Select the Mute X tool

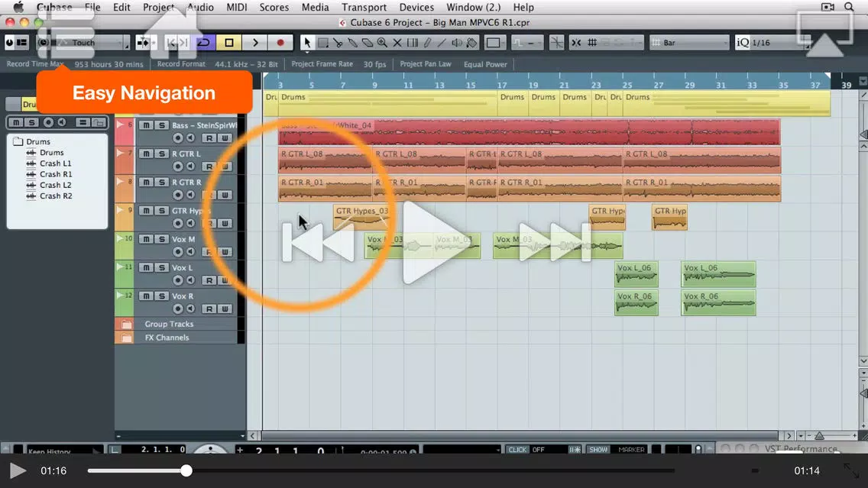coord(397,43)
